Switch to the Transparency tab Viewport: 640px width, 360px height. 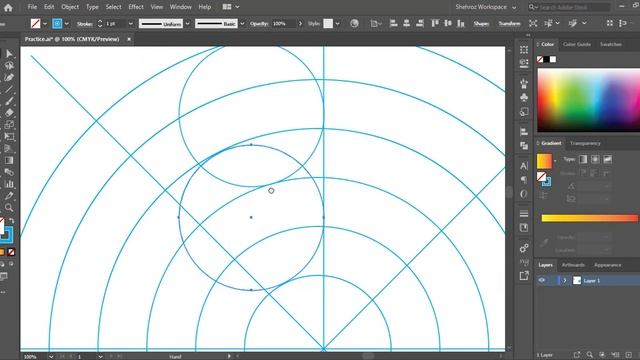[x=585, y=143]
